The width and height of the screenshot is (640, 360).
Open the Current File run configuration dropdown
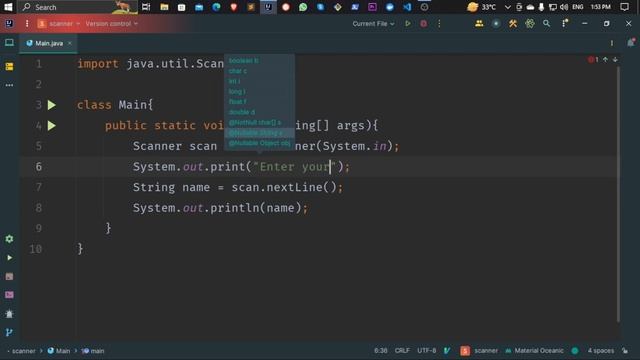(373, 24)
